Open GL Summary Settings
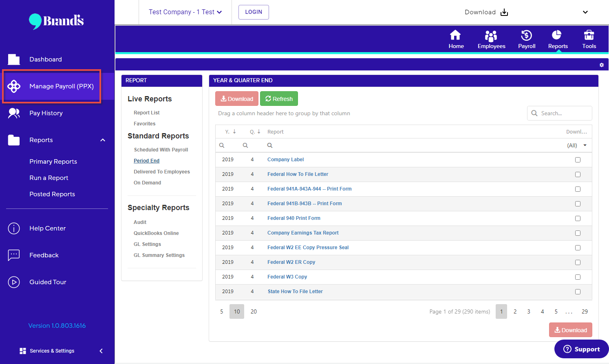 tap(159, 255)
